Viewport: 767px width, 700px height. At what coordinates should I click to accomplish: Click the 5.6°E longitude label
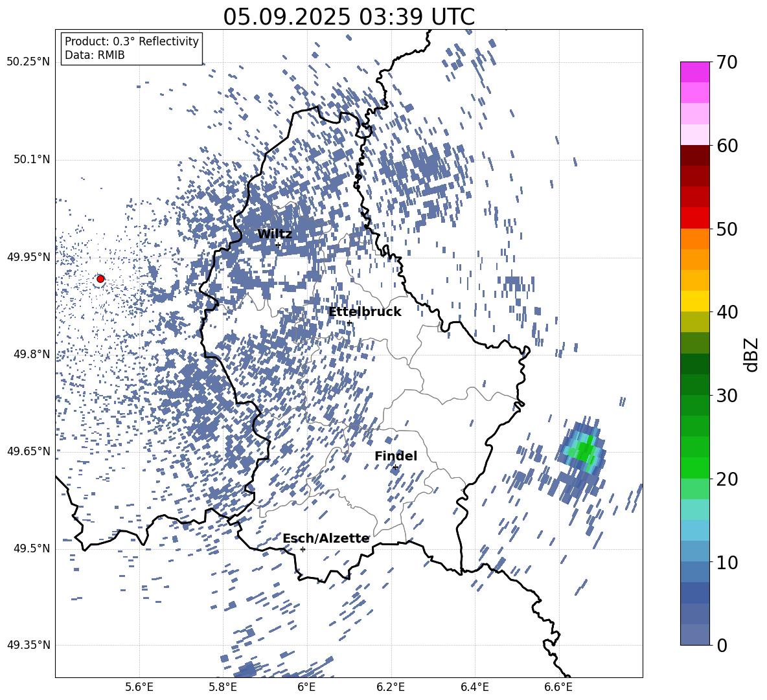139,687
